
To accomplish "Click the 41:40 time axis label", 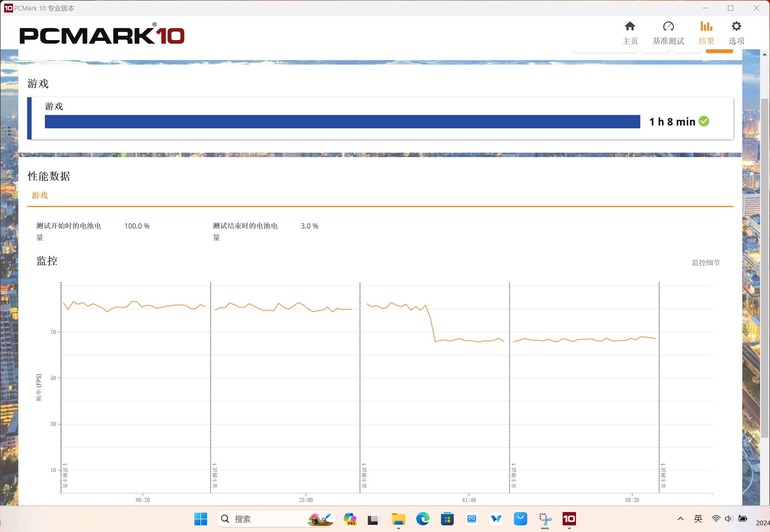I will [469, 500].
